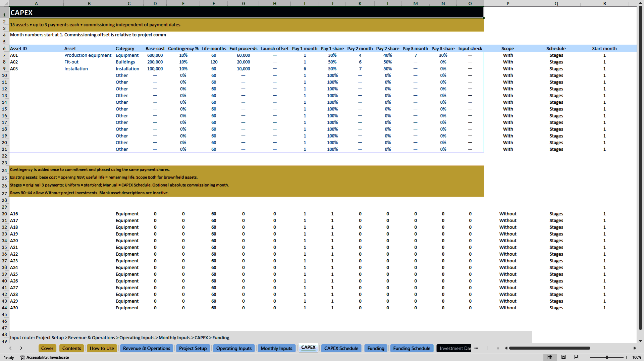Select Production equipment asset cell

point(89,55)
